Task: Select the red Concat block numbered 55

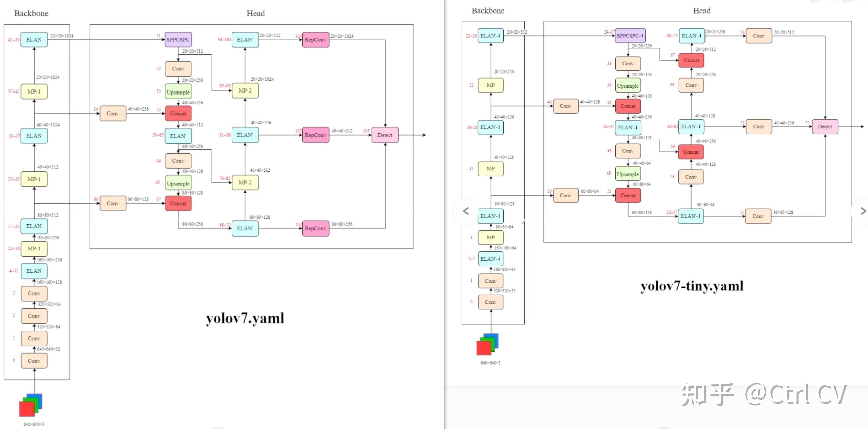Action: 178,113
